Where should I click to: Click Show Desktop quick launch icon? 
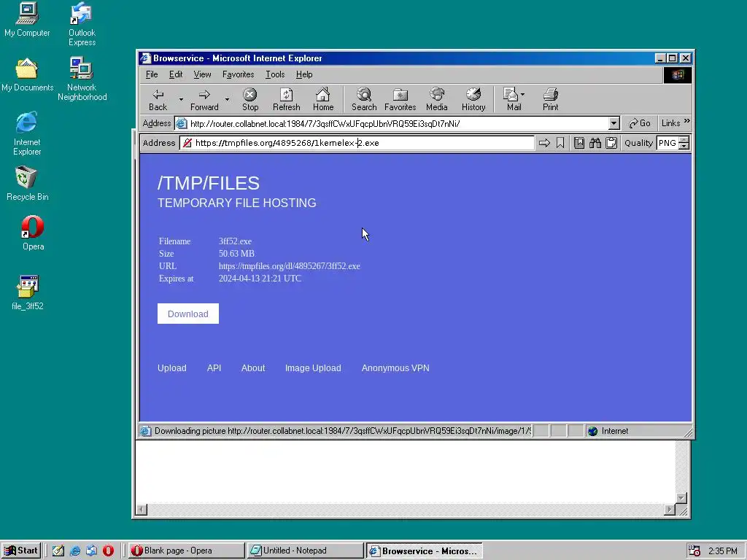(58, 551)
